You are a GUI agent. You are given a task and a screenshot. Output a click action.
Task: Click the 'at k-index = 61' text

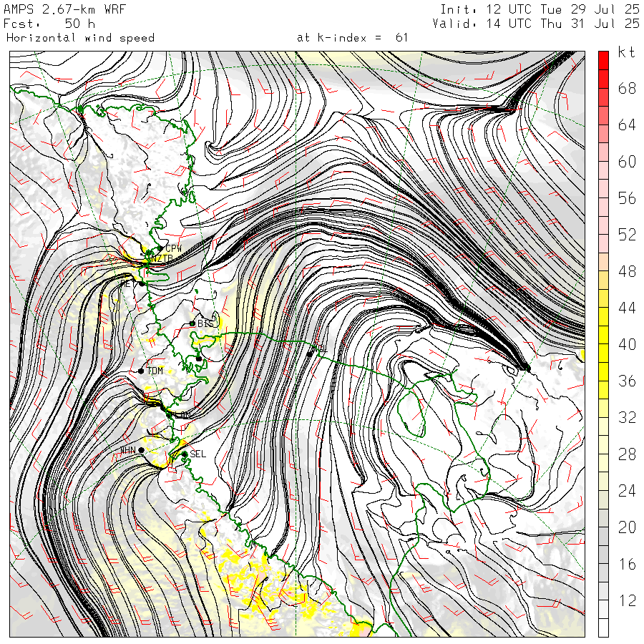[352, 38]
